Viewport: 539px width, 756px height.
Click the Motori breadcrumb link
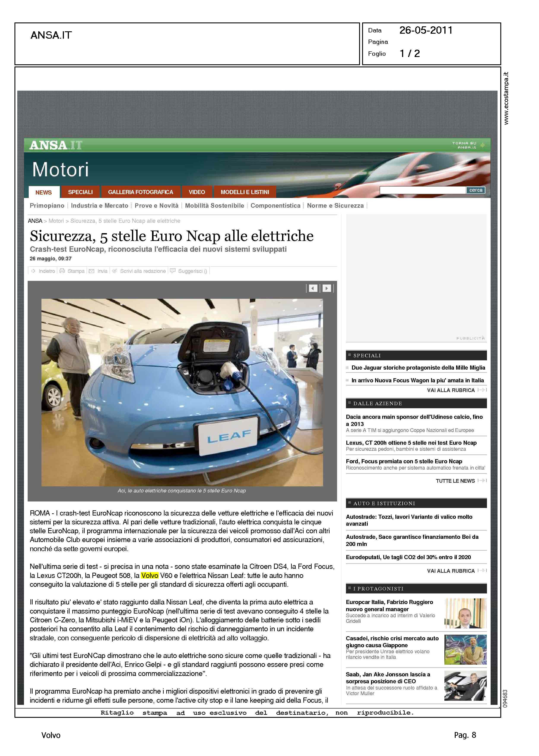tap(56, 221)
